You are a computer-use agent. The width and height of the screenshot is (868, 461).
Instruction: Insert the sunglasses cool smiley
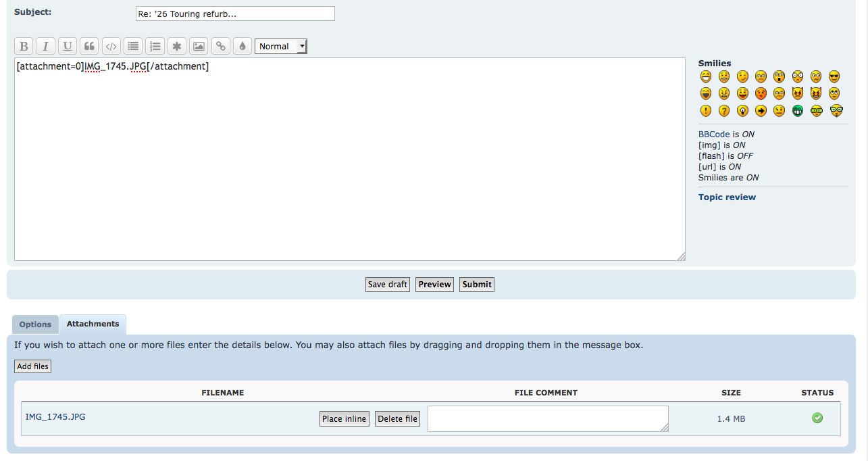point(834,76)
